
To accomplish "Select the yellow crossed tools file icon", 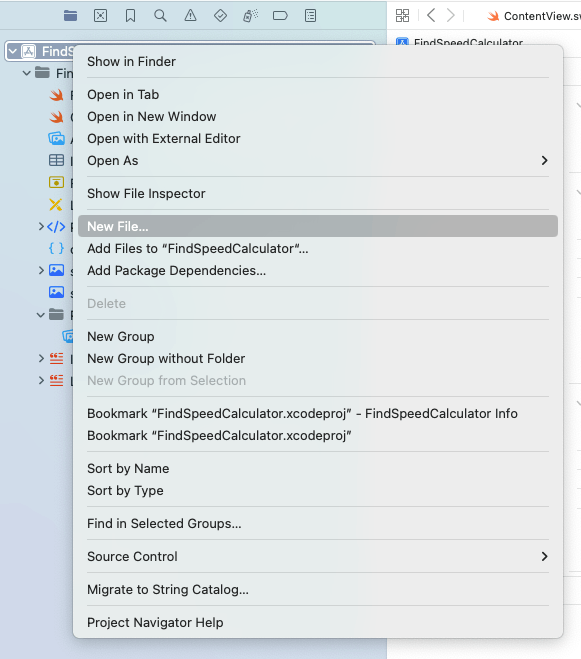I will point(55,205).
